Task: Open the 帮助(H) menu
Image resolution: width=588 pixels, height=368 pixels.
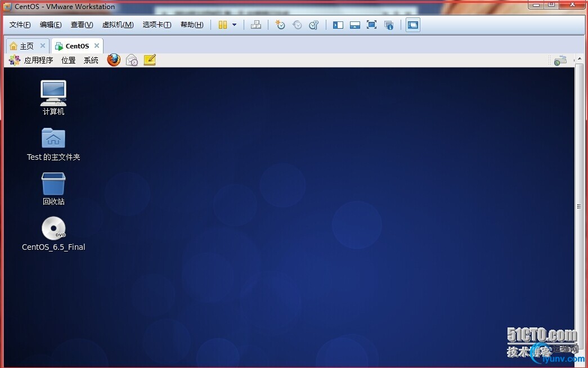Action: (192, 25)
